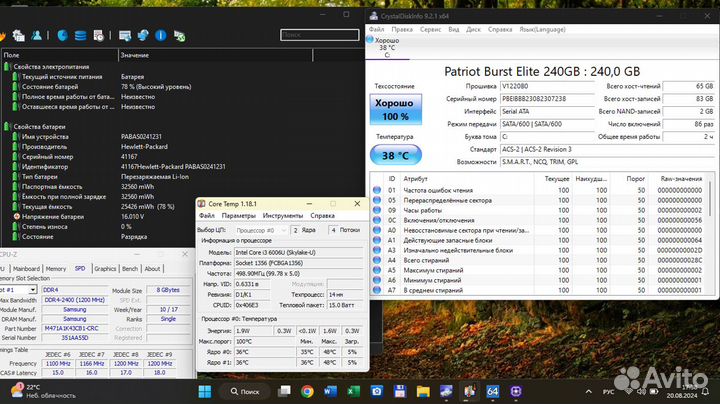Click the user silhouette icon in AIDA64 toolbar
This screenshot has height=404, width=720.
[36, 35]
